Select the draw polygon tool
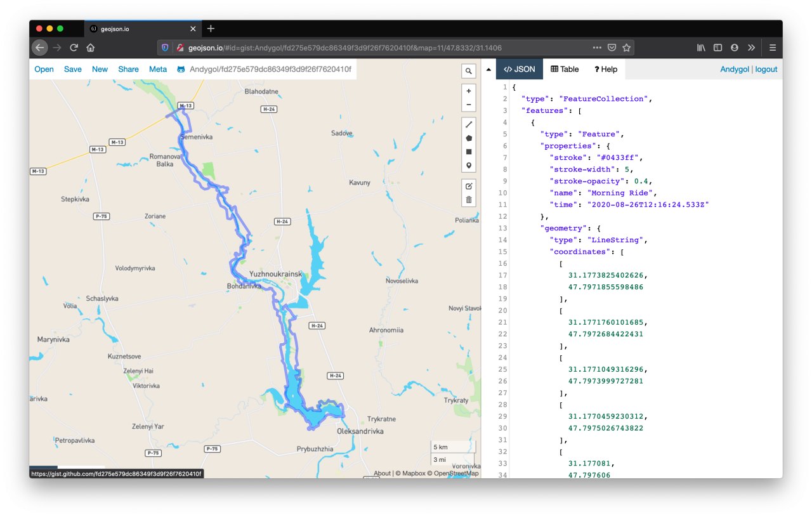Viewport: 812px width, 517px height. 469,138
